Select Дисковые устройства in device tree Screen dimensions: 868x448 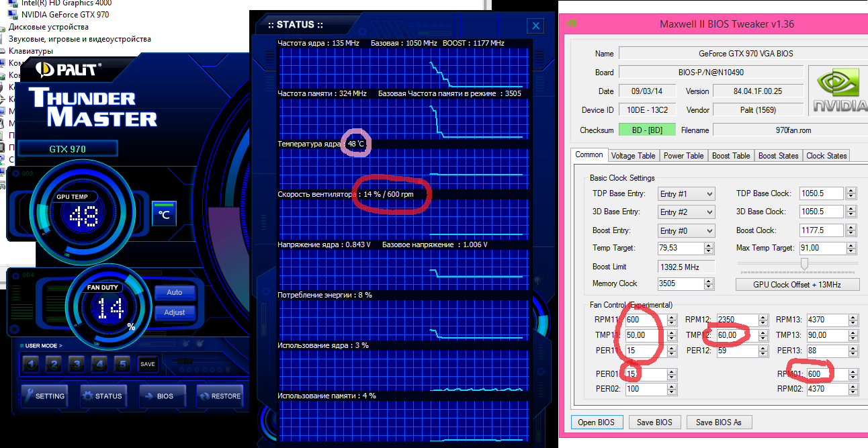(48, 27)
